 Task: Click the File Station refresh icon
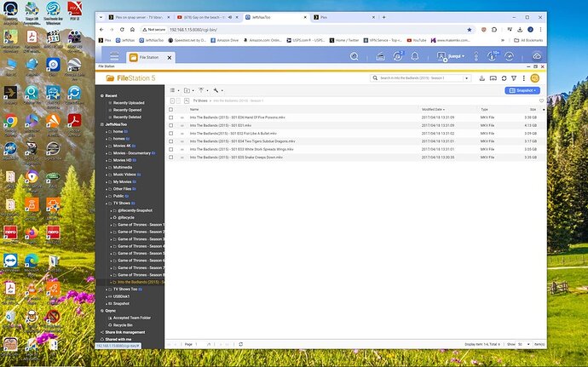point(504,78)
